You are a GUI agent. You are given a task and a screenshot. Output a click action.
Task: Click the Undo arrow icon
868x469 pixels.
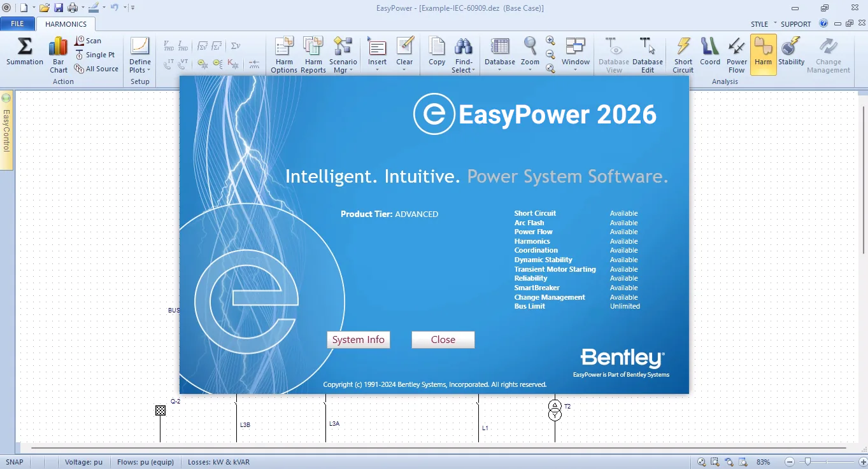click(115, 8)
